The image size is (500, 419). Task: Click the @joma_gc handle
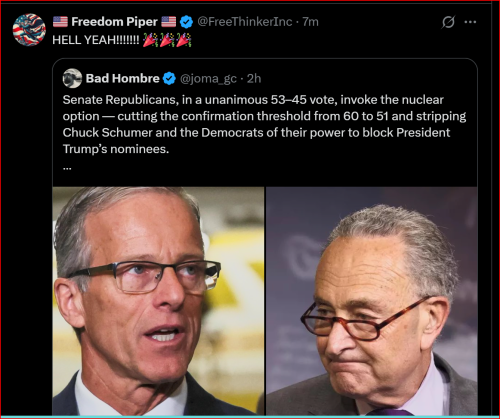[208, 79]
